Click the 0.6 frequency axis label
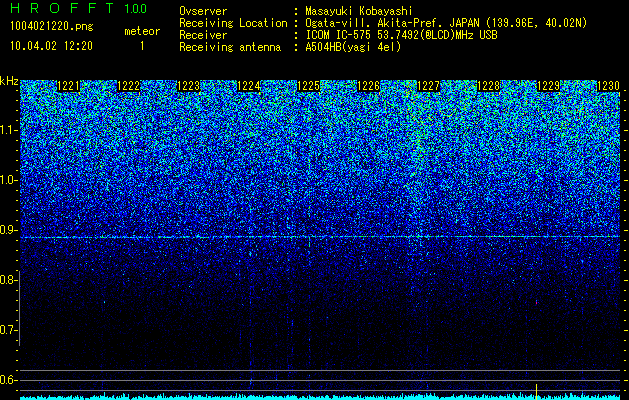The width and height of the screenshot is (629, 400). [9, 380]
